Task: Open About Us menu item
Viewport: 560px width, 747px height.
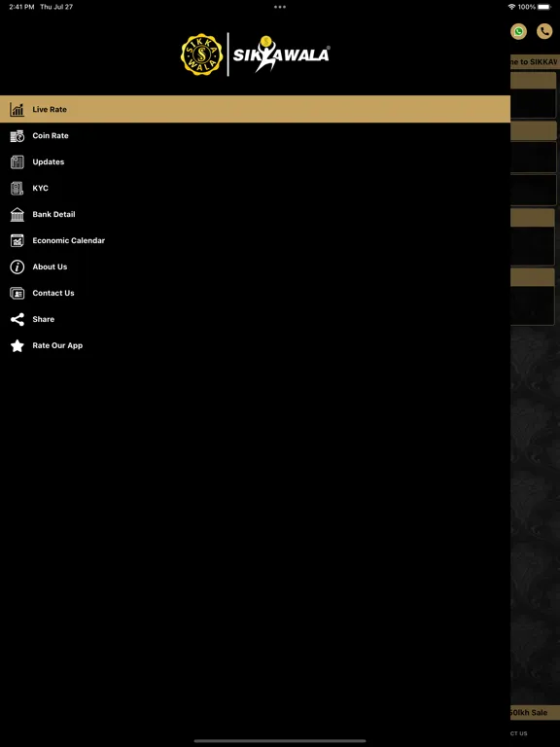Action: click(x=256, y=267)
